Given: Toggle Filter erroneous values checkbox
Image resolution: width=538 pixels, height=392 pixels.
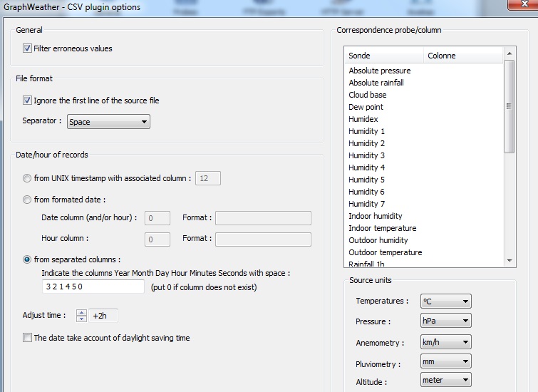Looking at the screenshot, I should [28, 48].
